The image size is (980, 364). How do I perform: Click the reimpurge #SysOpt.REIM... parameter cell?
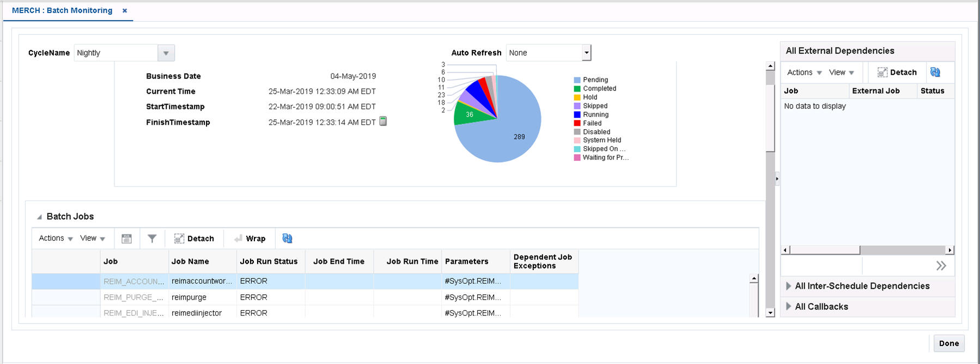(x=476, y=298)
